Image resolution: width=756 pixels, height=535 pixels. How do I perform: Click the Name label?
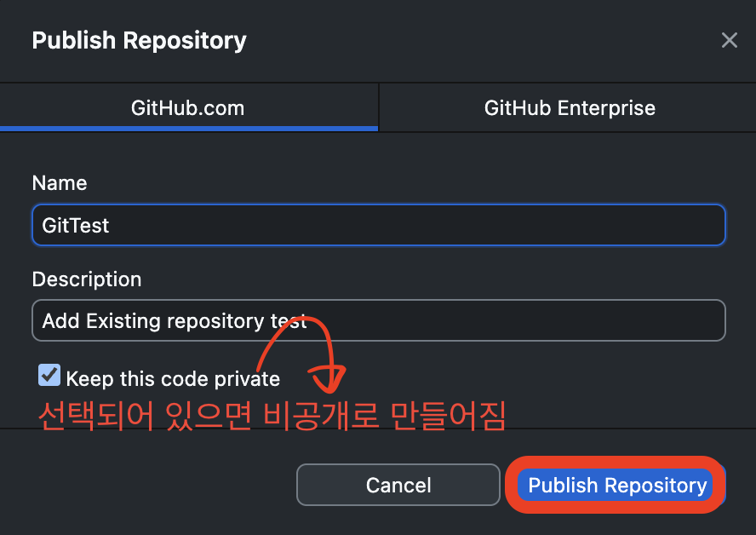pos(60,183)
